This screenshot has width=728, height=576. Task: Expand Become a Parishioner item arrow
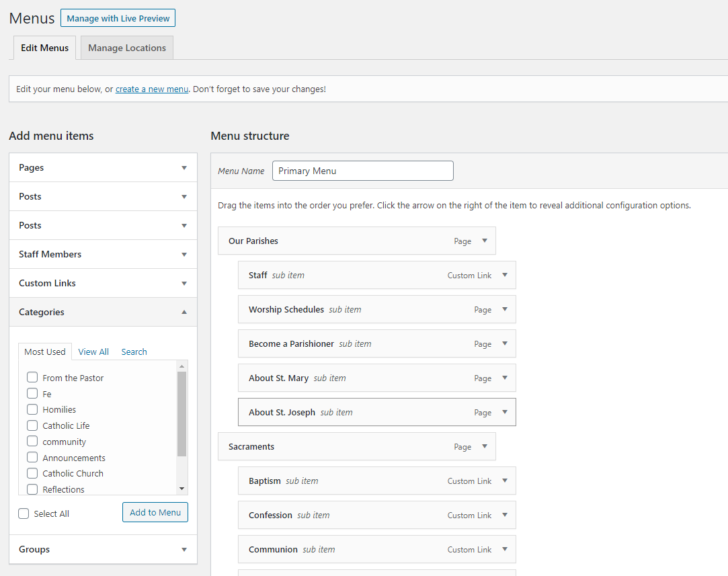pyautogui.click(x=504, y=343)
